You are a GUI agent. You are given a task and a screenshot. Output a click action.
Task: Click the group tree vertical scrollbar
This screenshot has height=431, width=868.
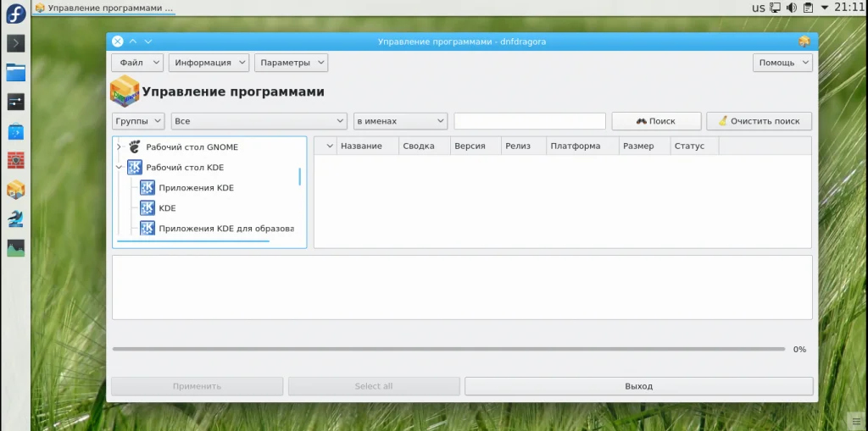pyautogui.click(x=299, y=176)
